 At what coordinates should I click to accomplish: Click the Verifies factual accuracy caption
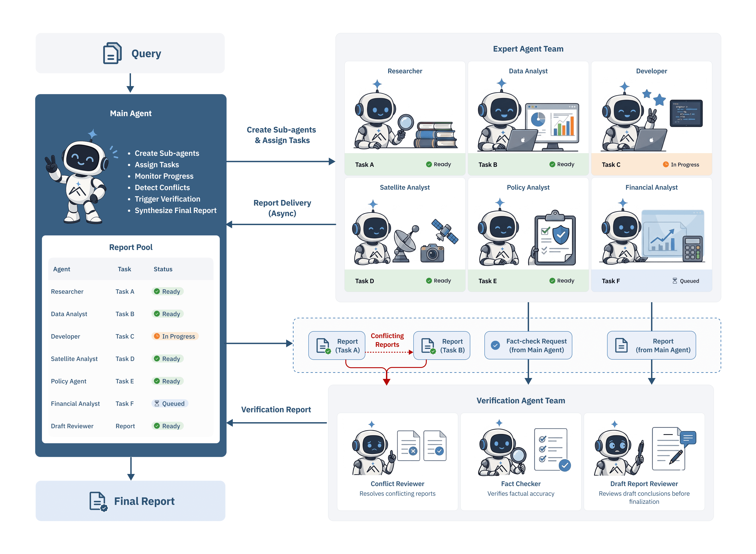pos(521,494)
